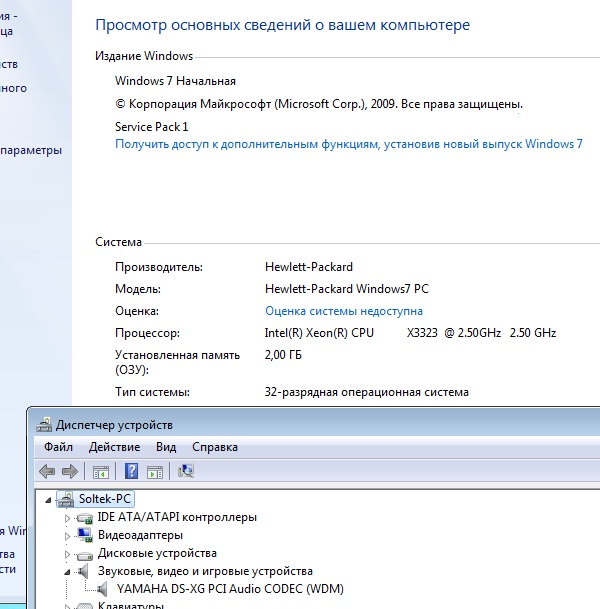The height and width of the screenshot is (609, 600).
Task: Select Видеоадаптеры tree item
Action: [140, 535]
